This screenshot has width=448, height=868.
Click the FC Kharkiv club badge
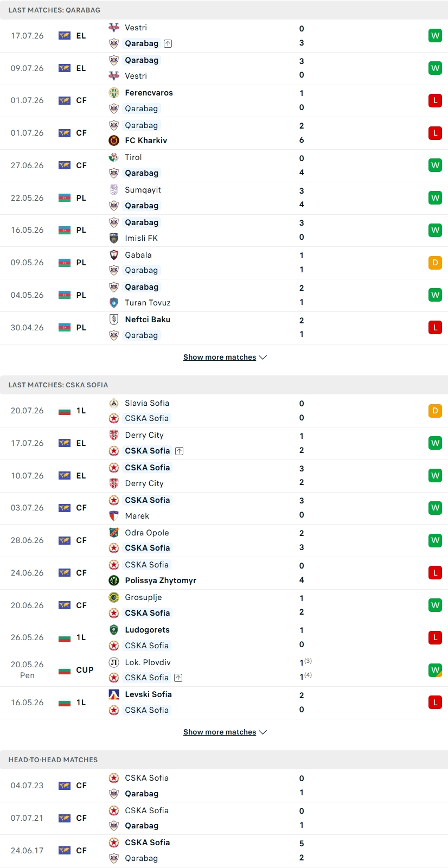114,141
